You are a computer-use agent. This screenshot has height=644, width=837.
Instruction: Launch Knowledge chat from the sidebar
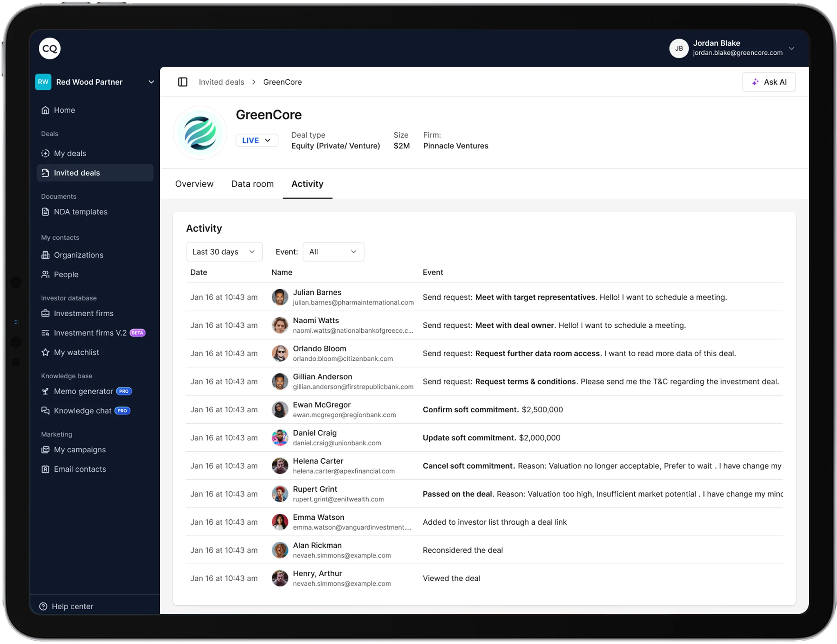click(83, 411)
